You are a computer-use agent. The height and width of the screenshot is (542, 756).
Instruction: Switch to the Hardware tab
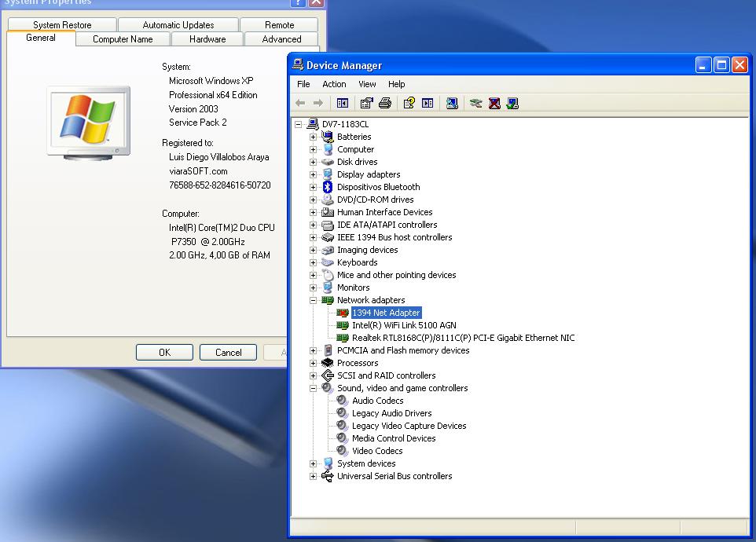click(x=207, y=39)
